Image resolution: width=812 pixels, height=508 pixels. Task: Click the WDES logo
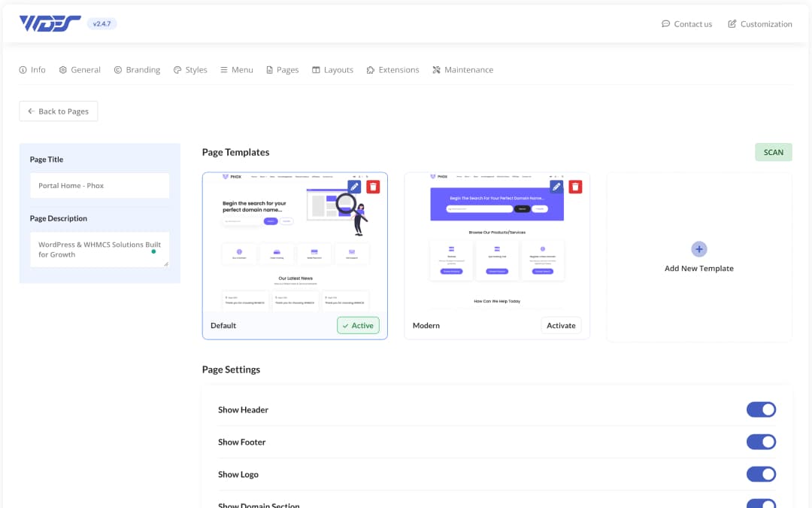point(50,23)
